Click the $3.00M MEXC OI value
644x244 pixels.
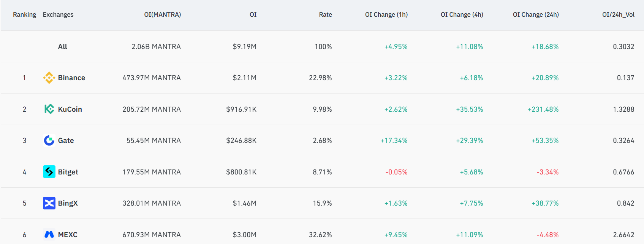point(244,234)
